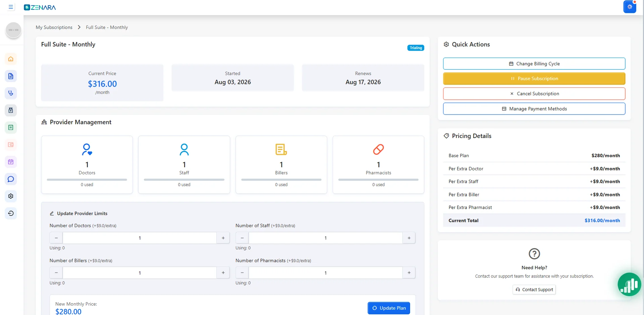The height and width of the screenshot is (315, 644).
Task: Click the Number of Pharmacists input field
Action: (x=326, y=273)
